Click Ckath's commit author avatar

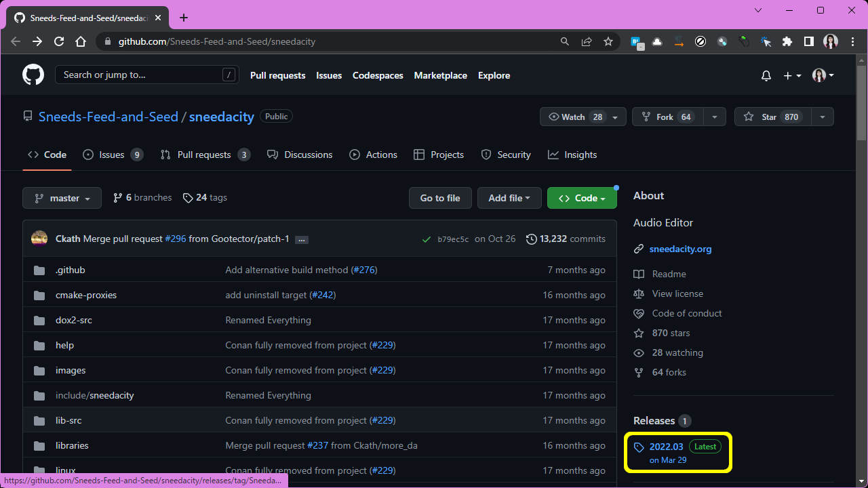point(39,239)
